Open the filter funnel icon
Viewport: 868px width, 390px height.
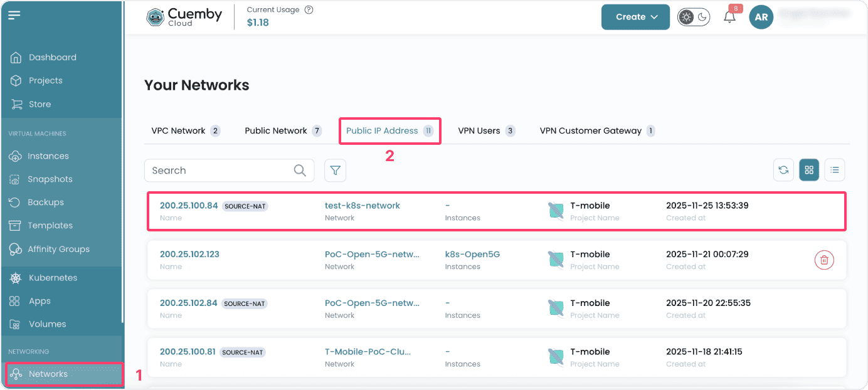[336, 171]
